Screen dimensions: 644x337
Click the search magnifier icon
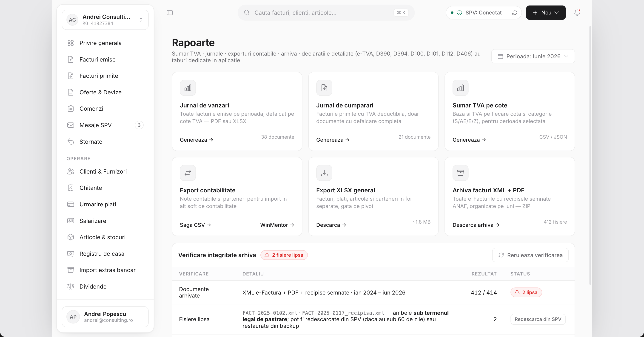point(247,13)
